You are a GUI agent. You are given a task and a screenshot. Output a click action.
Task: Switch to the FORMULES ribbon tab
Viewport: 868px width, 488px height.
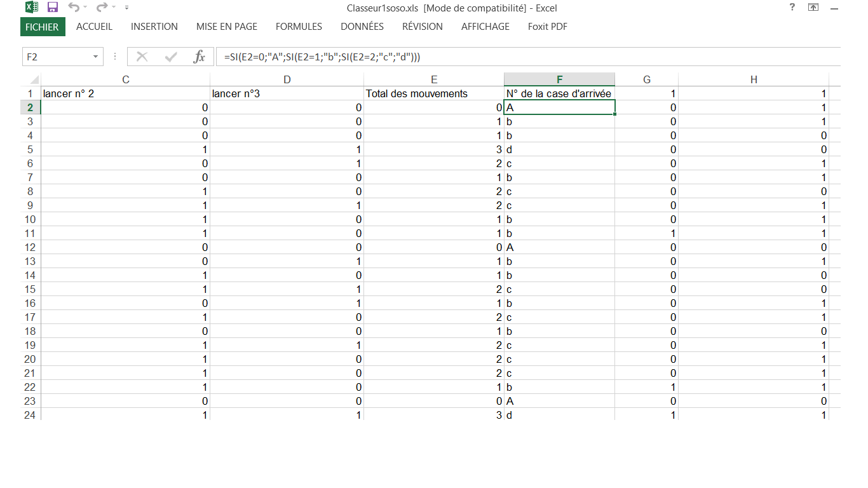(299, 27)
